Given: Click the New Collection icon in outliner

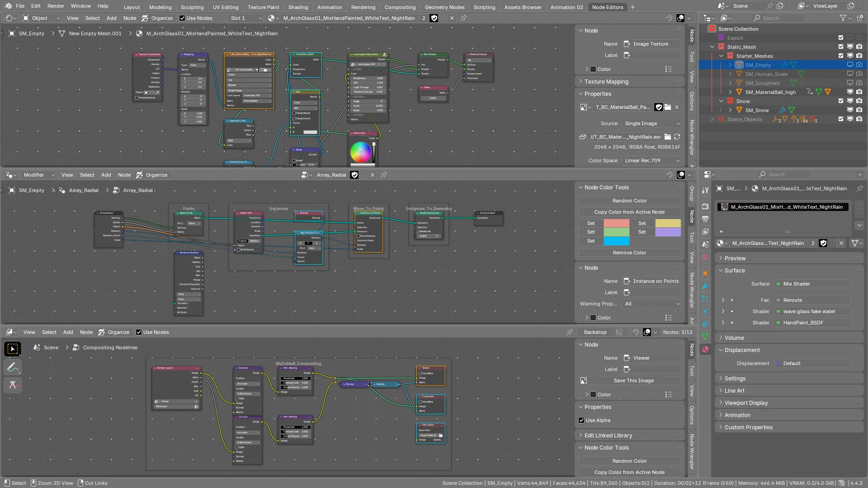Looking at the screenshot, I should pos(859,18).
